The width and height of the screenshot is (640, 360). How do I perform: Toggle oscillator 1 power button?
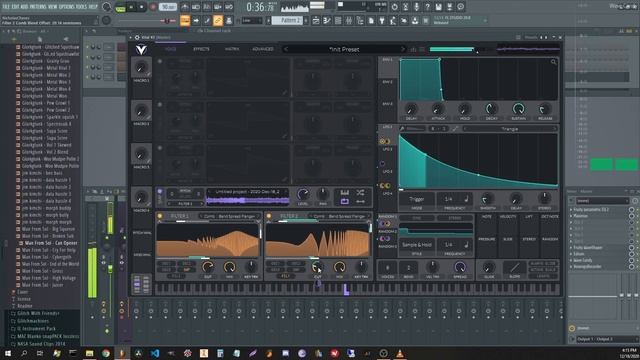pos(160,62)
